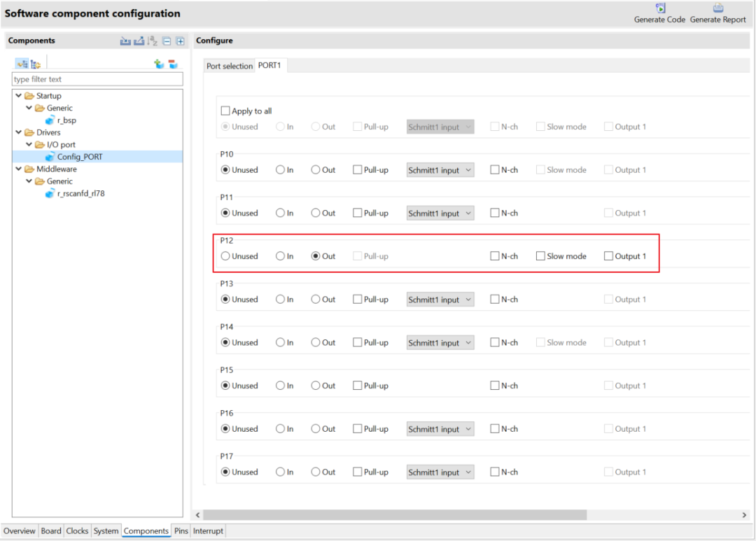Click the Drivers folder icon
The height and width of the screenshot is (541, 756).
coord(29,132)
